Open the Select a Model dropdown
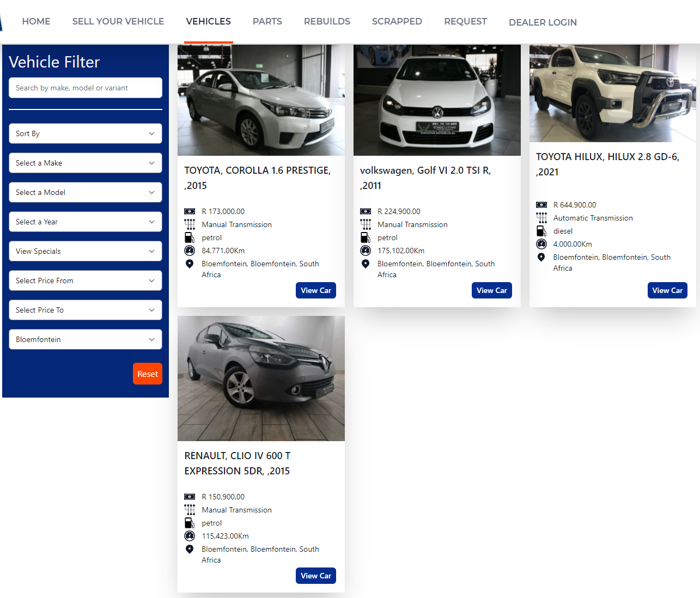 point(86,192)
